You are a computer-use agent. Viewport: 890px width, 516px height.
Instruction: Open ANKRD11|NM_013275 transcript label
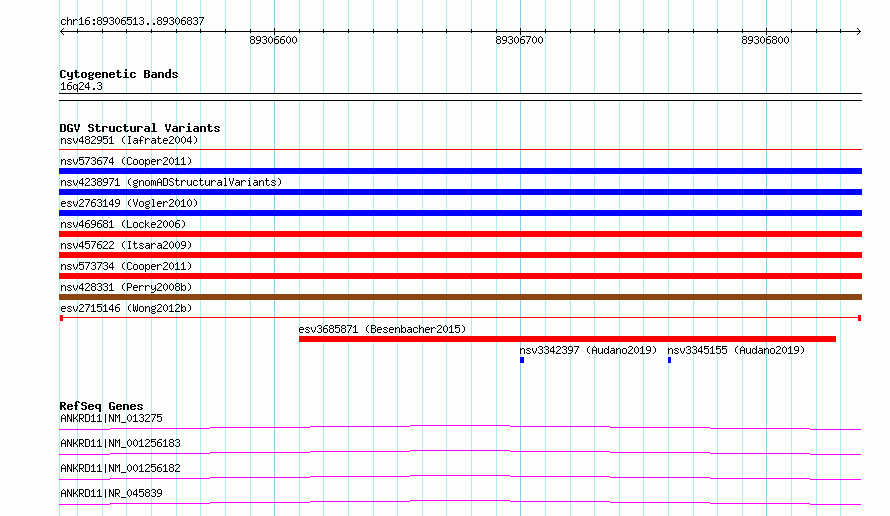click(x=111, y=418)
